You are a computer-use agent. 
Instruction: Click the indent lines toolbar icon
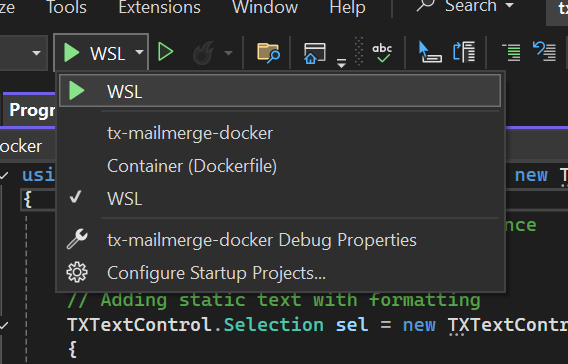point(511,52)
